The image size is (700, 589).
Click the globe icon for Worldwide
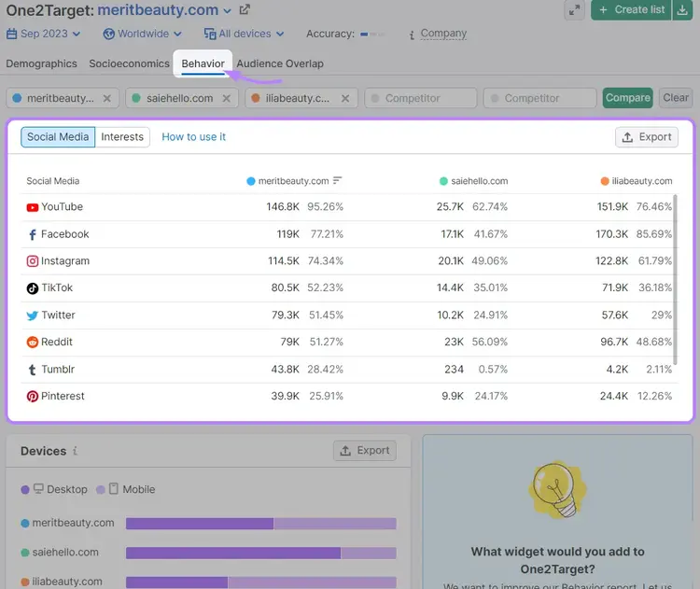(x=108, y=34)
